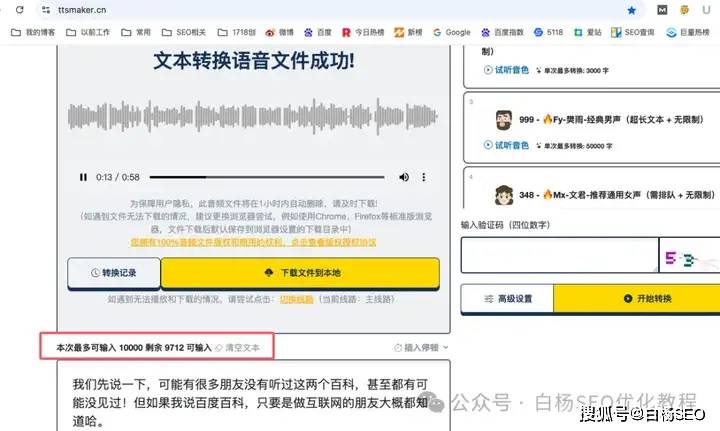Open 我的博客 bookmark folder
The height and width of the screenshot is (431, 720).
[33, 32]
